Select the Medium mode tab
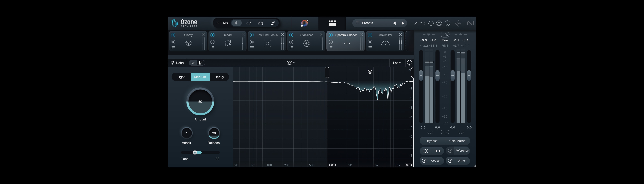The image size is (644, 184). coord(200,77)
